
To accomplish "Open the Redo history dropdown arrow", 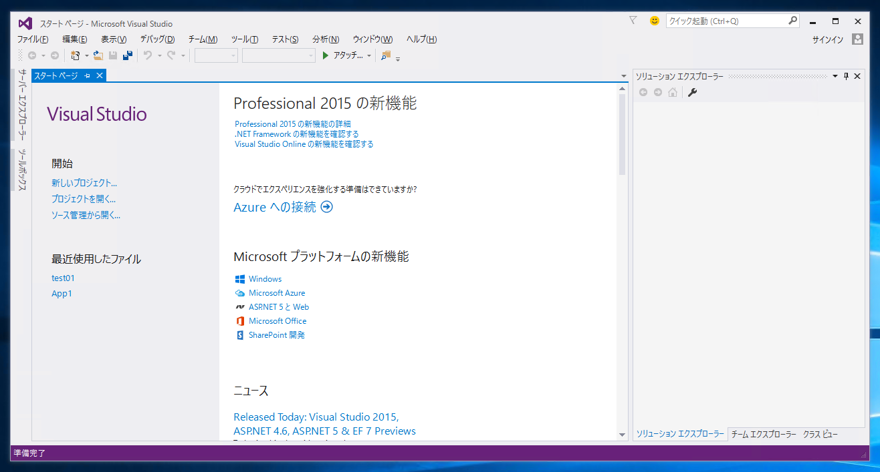I will click(x=183, y=56).
